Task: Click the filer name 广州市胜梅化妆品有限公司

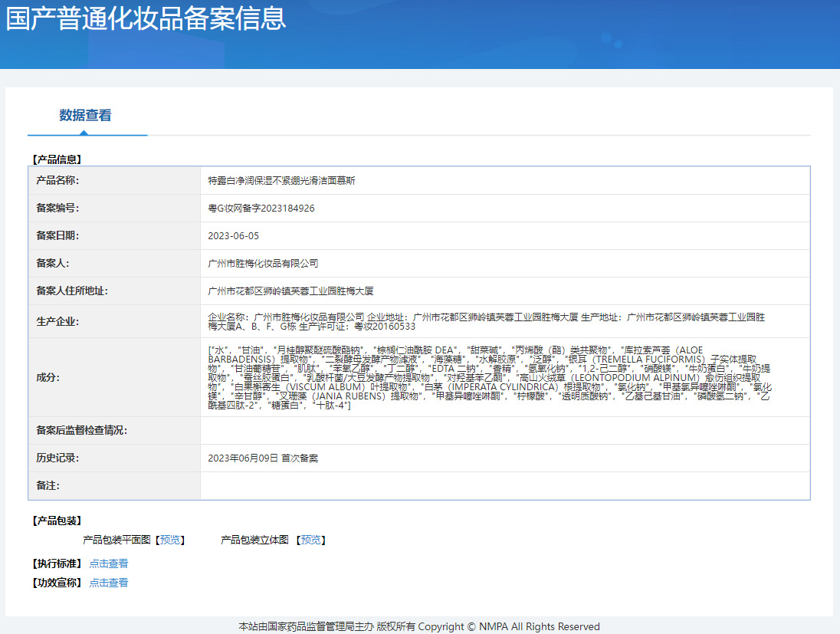Action: tap(263, 264)
